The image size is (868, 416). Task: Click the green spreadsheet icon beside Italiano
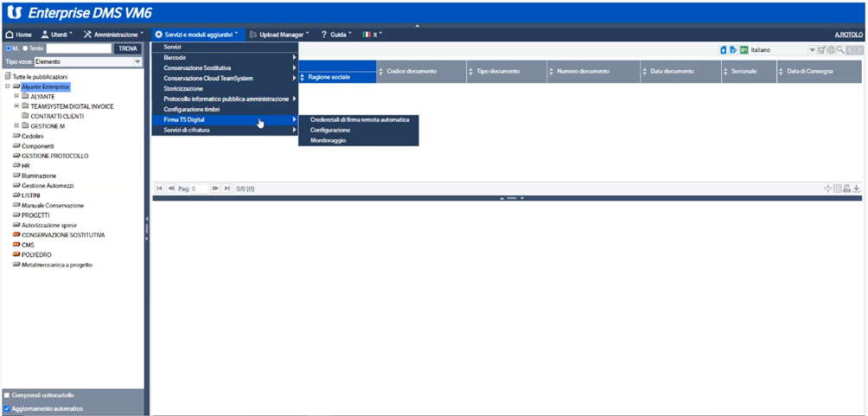[x=744, y=50]
